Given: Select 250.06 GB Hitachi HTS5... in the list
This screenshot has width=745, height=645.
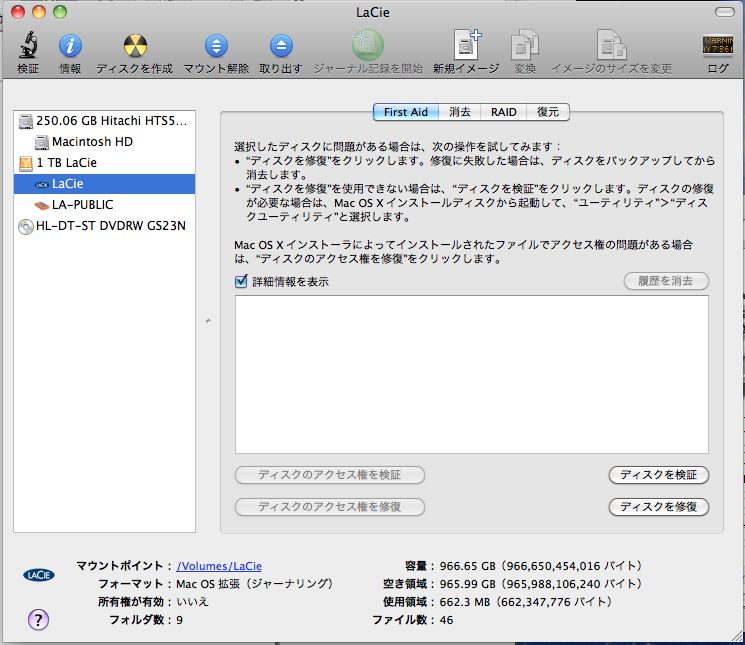Looking at the screenshot, I should tap(105, 121).
